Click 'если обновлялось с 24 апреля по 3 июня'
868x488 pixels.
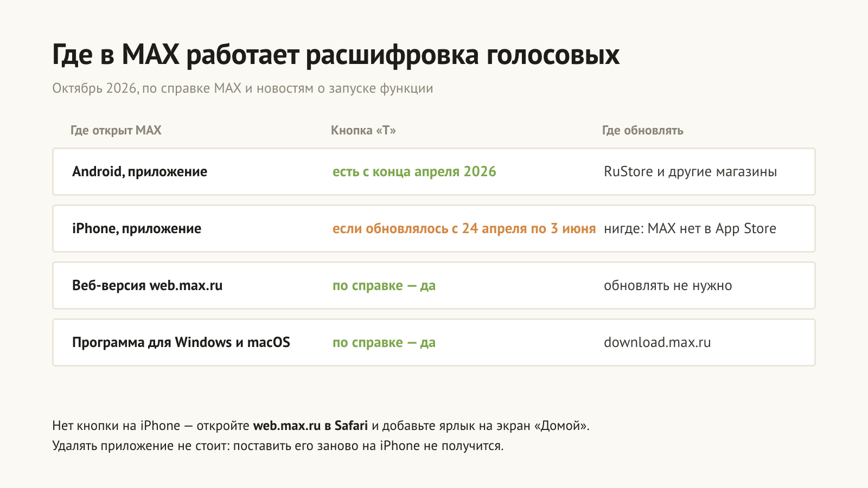coord(464,229)
